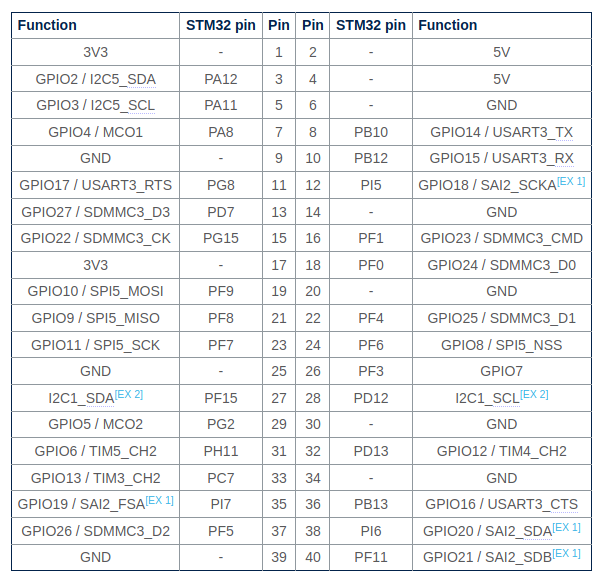Select the left Function column header
The width and height of the screenshot is (602, 581).
click(x=96, y=25)
